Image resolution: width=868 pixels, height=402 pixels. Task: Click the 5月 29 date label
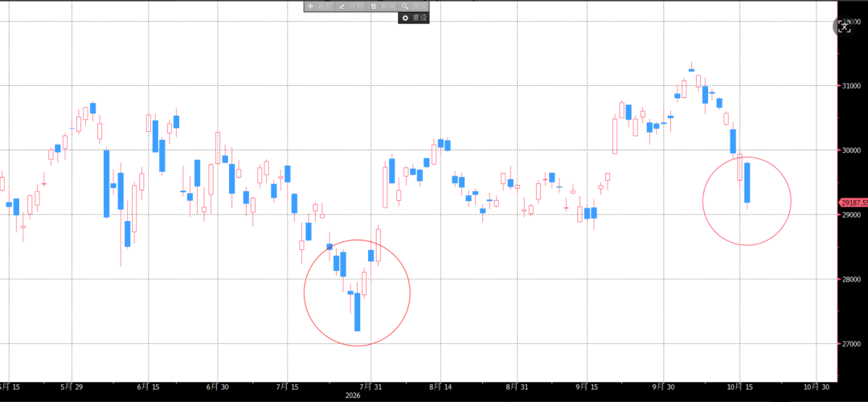click(72, 387)
